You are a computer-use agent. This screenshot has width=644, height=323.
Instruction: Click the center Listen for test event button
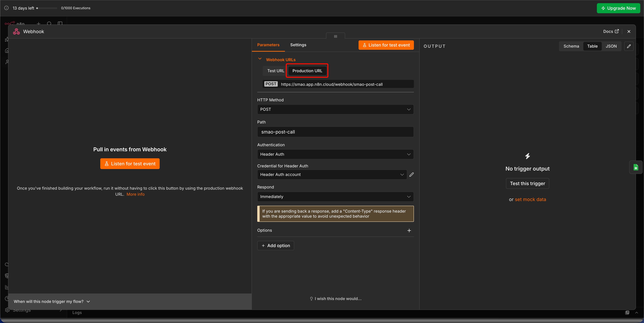(x=130, y=164)
